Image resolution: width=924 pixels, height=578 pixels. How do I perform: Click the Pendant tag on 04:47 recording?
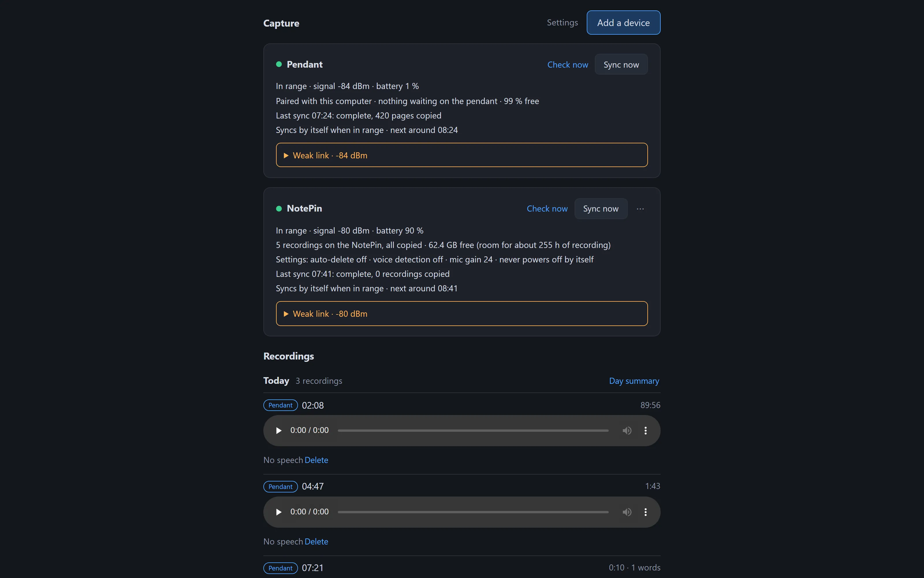[x=280, y=487]
